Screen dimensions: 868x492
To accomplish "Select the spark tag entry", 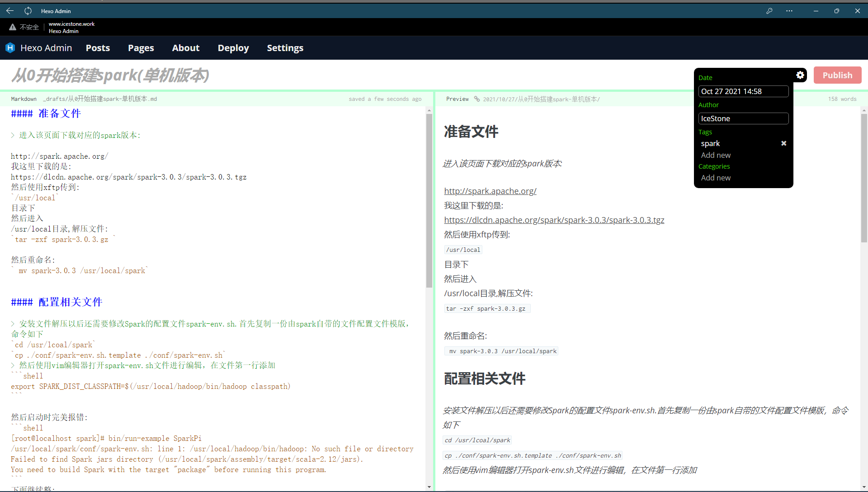I will click(x=710, y=143).
